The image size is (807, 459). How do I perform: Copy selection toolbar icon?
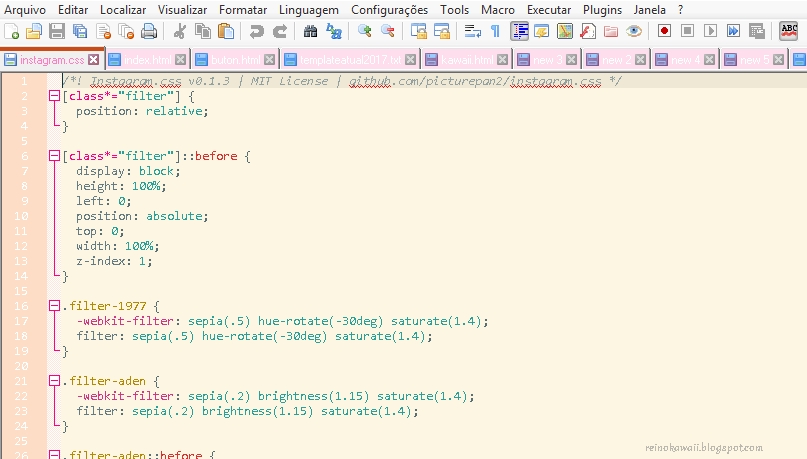click(x=203, y=31)
